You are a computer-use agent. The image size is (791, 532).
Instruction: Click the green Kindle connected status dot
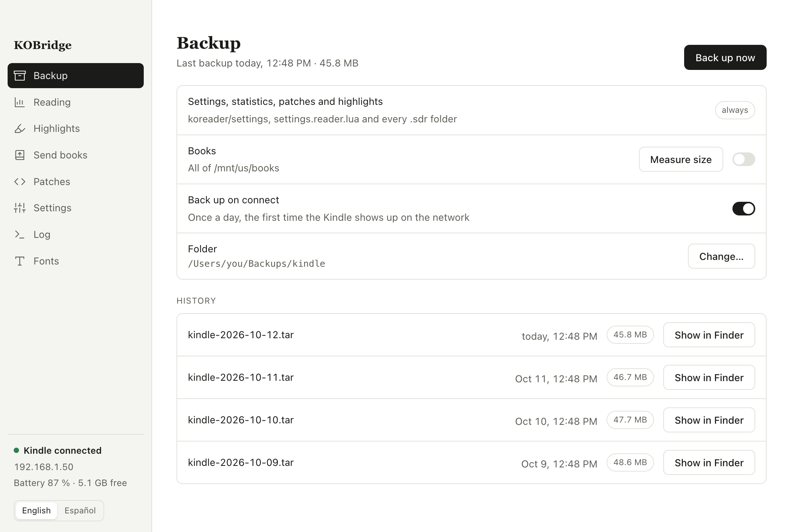coord(16,450)
